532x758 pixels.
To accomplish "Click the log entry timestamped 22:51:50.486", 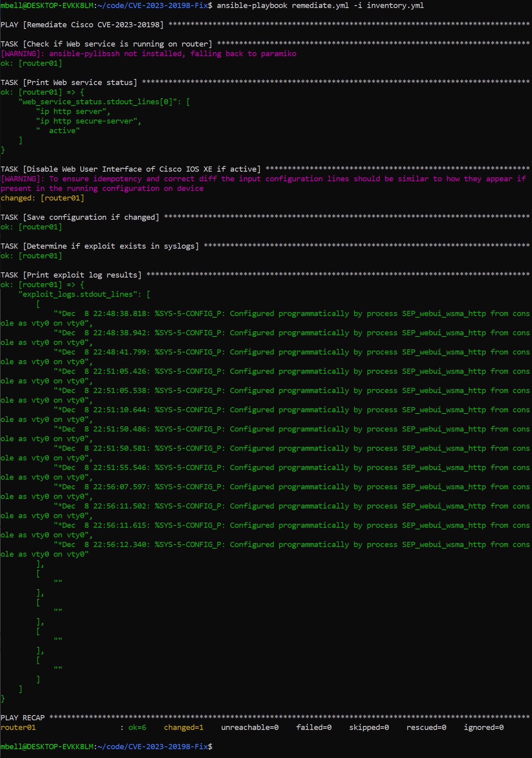I will pyautogui.click(x=265, y=434).
